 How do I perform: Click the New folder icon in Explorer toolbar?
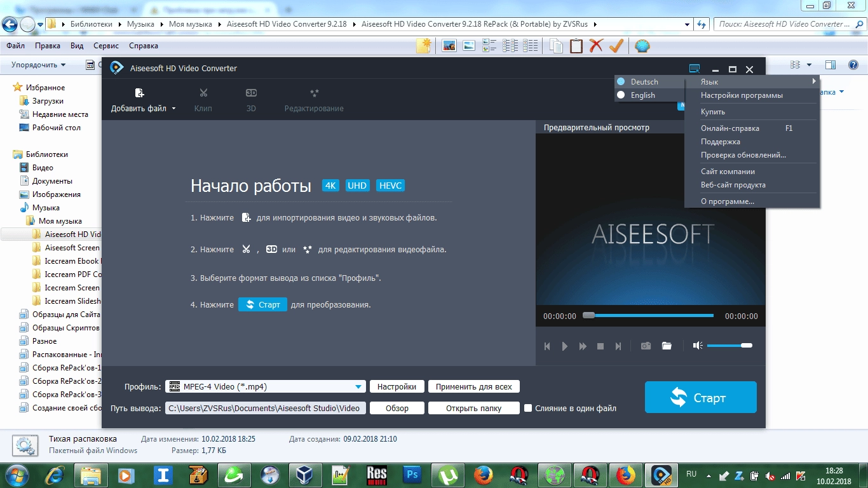[x=424, y=46]
